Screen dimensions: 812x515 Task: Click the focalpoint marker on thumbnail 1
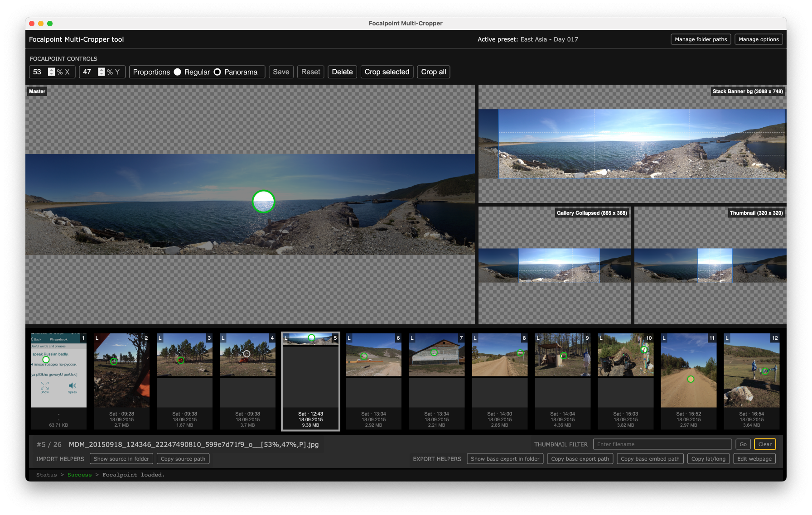[x=46, y=360]
